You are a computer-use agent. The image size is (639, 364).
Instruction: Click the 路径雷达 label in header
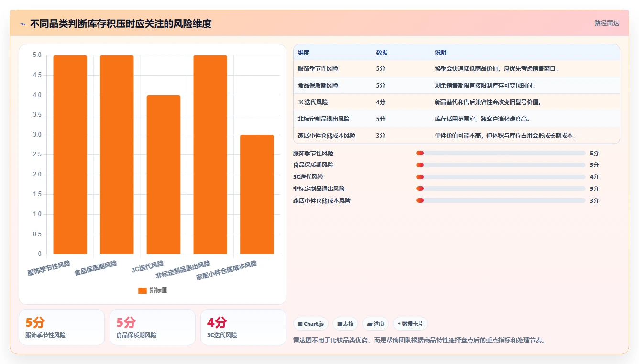click(x=606, y=23)
